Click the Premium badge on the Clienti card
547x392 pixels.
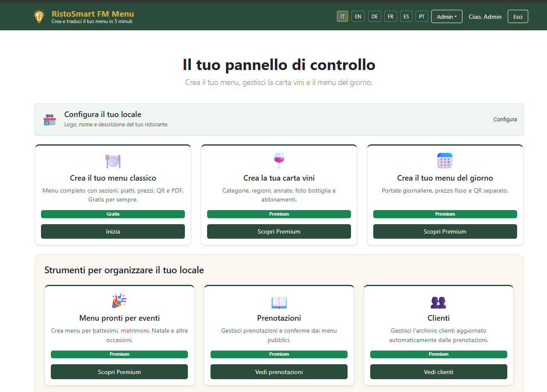tap(439, 354)
